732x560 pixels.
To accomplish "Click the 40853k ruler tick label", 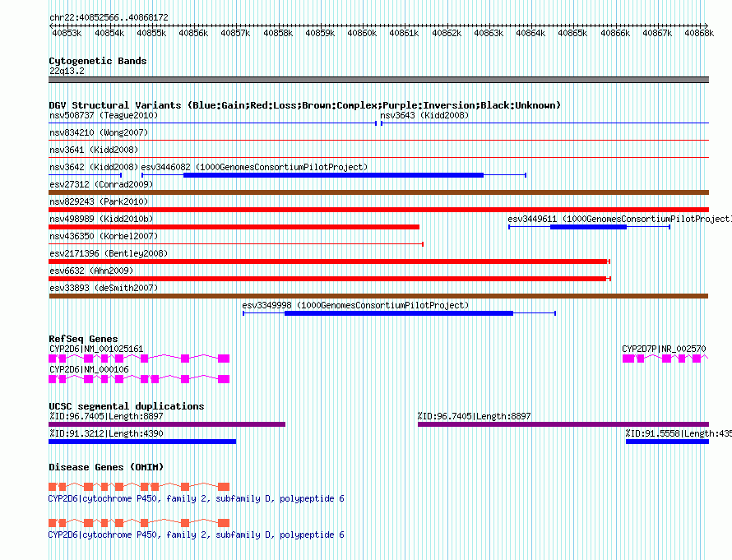I will 67,33.
